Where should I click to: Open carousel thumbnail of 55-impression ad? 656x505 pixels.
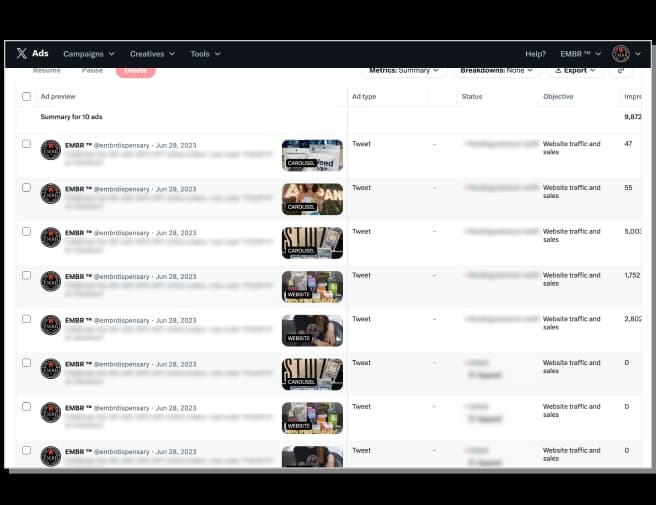pos(312,199)
